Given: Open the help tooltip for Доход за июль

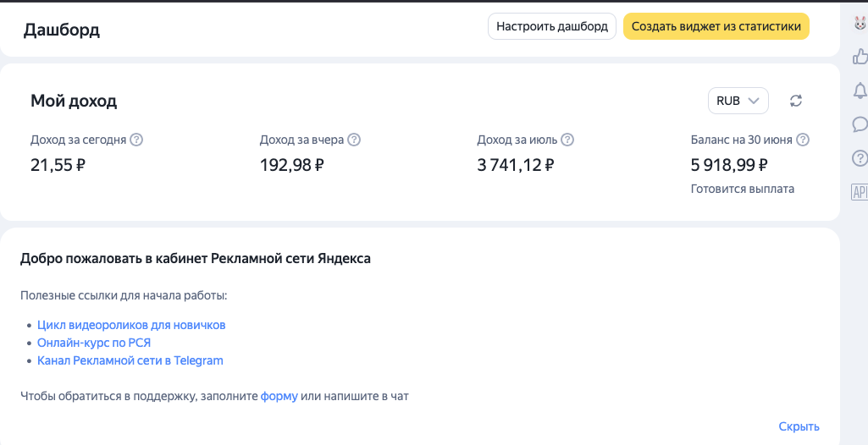Looking at the screenshot, I should 567,140.
